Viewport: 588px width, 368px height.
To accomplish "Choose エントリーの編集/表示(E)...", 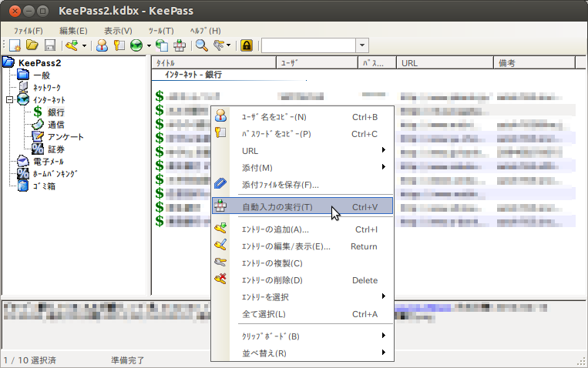I will pos(302,246).
